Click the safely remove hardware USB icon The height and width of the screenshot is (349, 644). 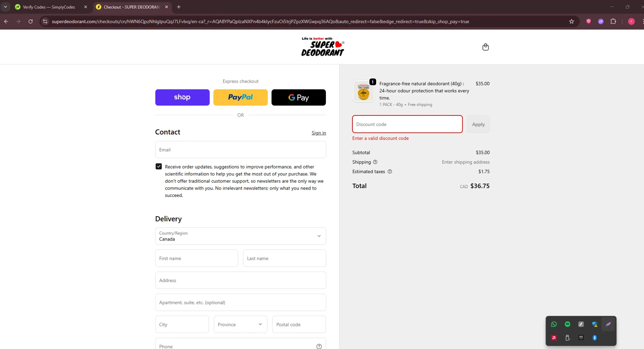coord(568,338)
